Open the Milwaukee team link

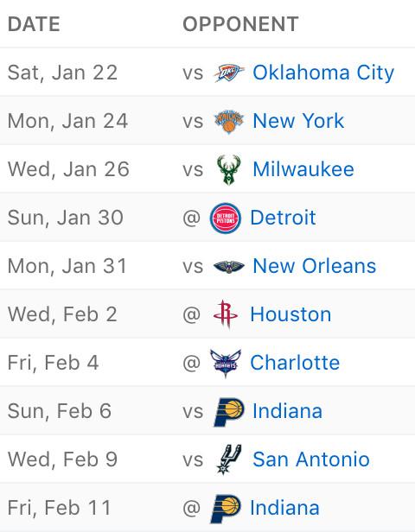(x=303, y=169)
